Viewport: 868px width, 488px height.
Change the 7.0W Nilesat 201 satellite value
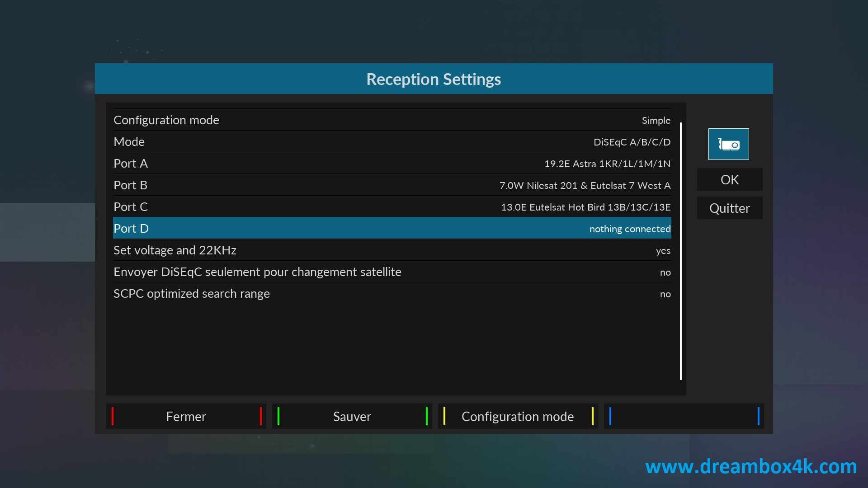click(x=585, y=185)
